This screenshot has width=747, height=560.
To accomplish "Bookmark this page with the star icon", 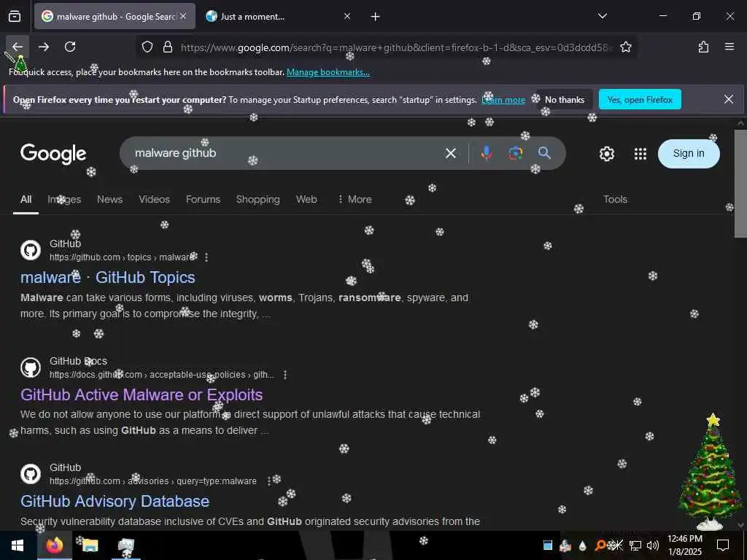I will [x=625, y=47].
